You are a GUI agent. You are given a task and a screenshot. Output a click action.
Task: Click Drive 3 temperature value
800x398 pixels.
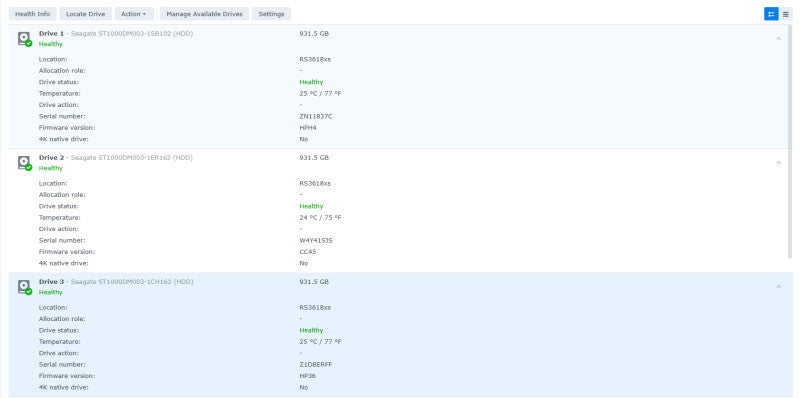(320, 341)
